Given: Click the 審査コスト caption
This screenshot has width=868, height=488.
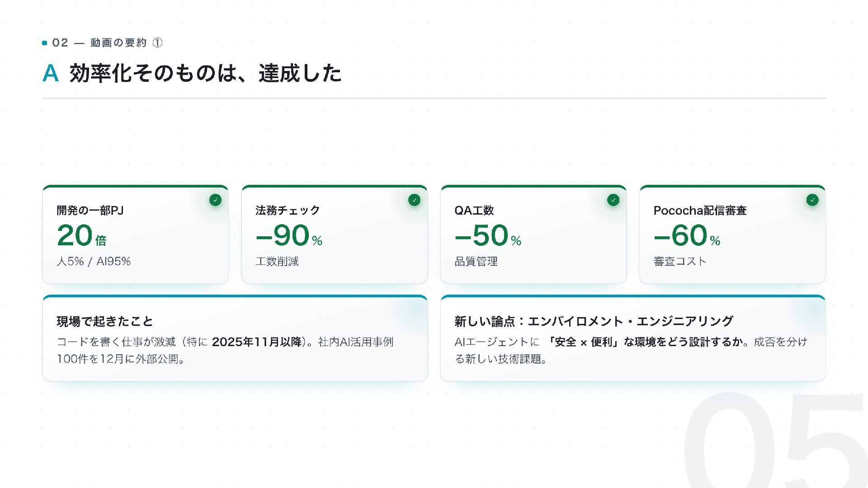Looking at the screenshot, I should tap(680, 261).
